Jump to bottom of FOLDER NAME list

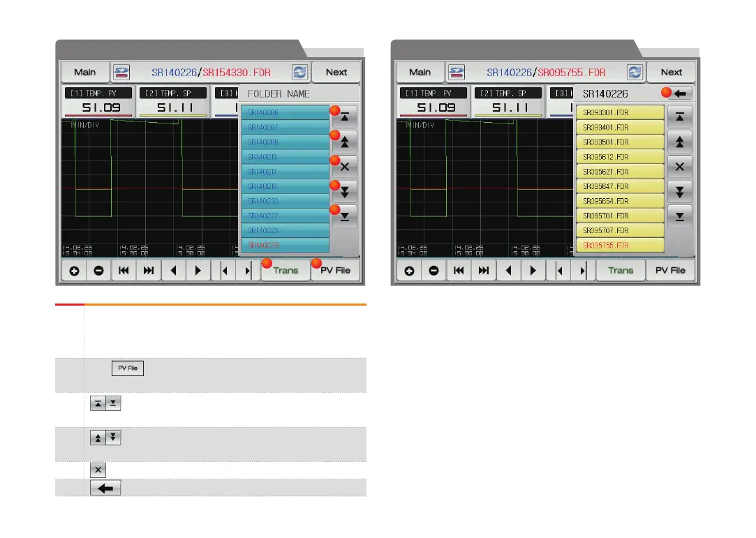345,216
